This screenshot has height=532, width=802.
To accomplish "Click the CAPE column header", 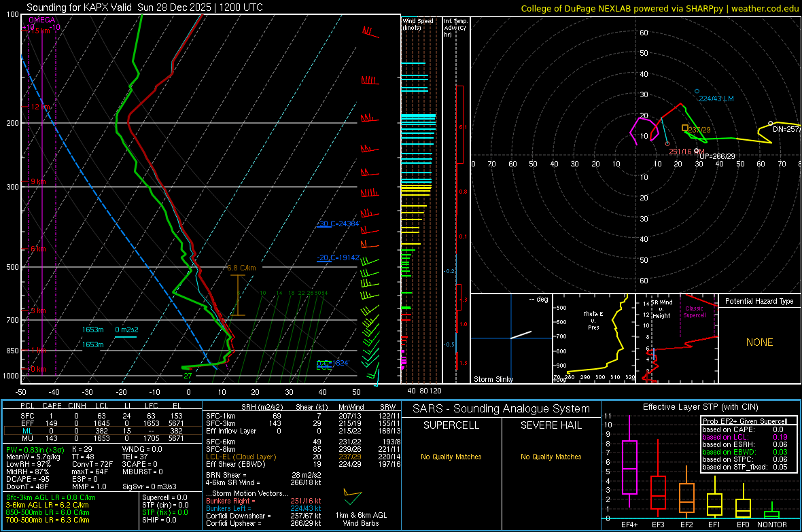I will [x=52, y=406].
